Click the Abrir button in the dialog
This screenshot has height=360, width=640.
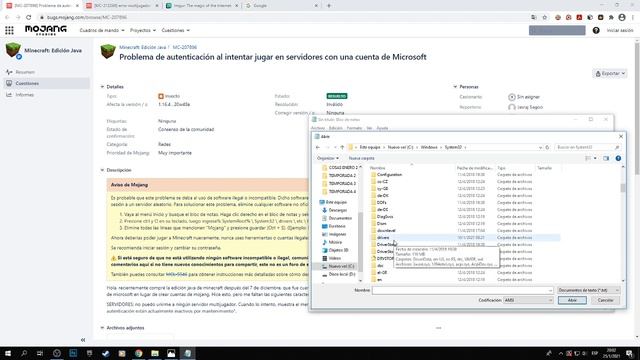point(572,300)
